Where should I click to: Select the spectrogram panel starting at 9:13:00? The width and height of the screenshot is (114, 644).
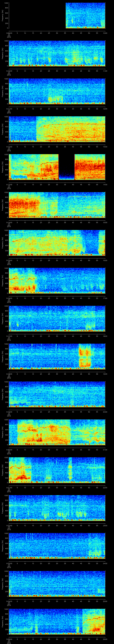(57, 167)
